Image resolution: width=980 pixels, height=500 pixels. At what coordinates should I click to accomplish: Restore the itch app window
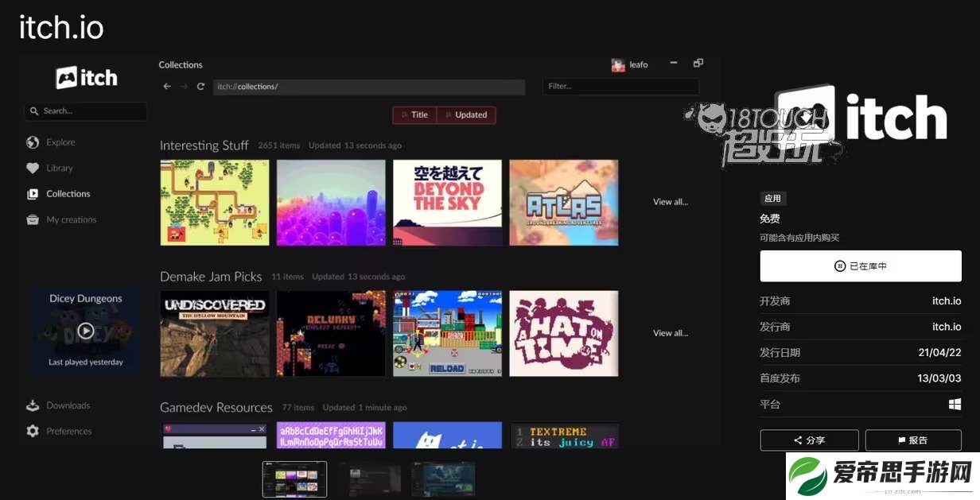(x=698, y=63)
